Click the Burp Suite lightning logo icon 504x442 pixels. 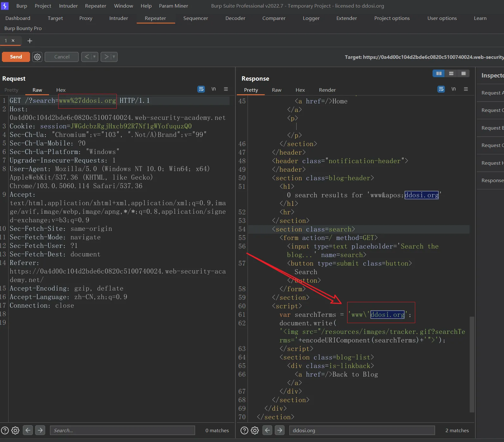[5, 6]
